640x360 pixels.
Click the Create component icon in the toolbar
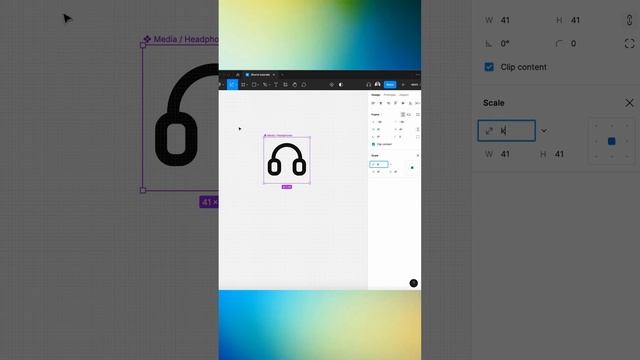pyautogui.click(x=332, y=84)
